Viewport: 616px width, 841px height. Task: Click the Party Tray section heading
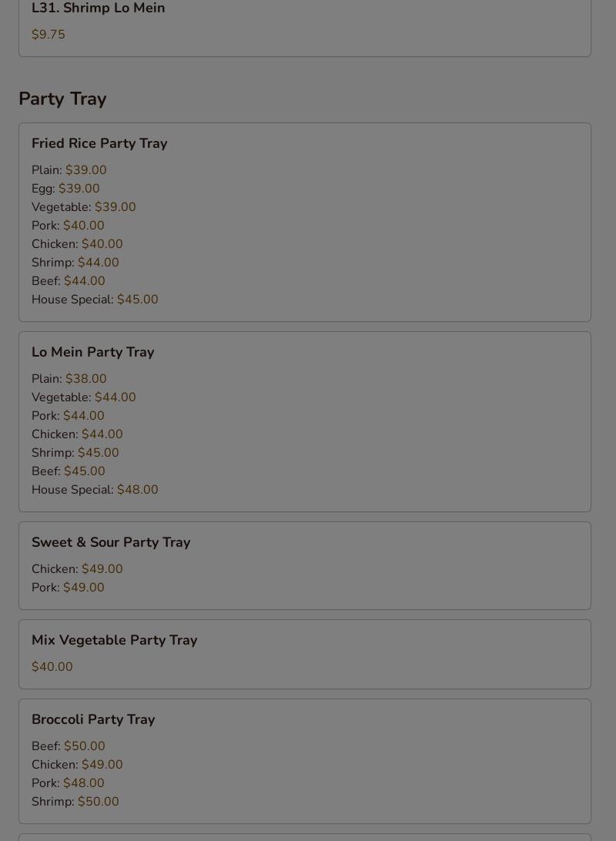62,99
